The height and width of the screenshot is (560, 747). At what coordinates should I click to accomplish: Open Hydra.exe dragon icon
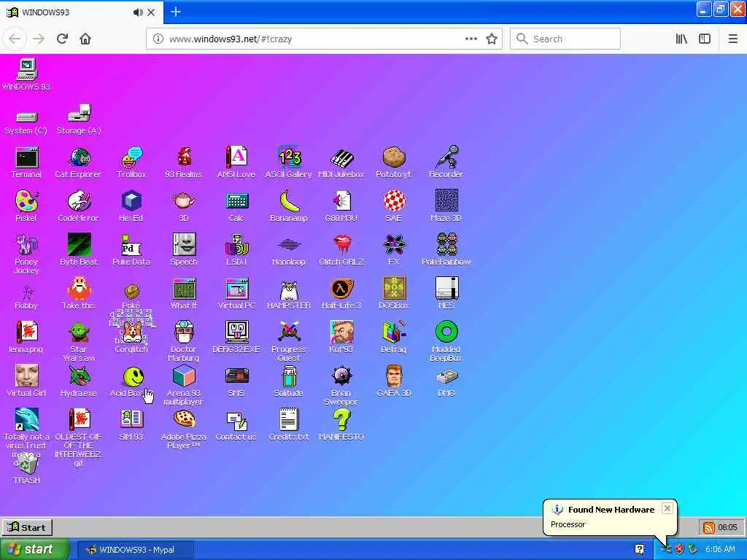[79, 376]
